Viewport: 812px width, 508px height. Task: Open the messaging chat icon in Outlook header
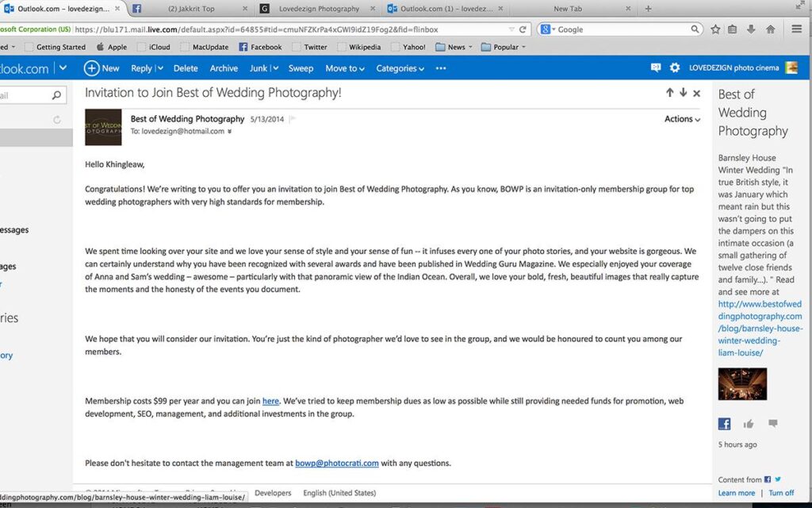click(x=656, y=68)
